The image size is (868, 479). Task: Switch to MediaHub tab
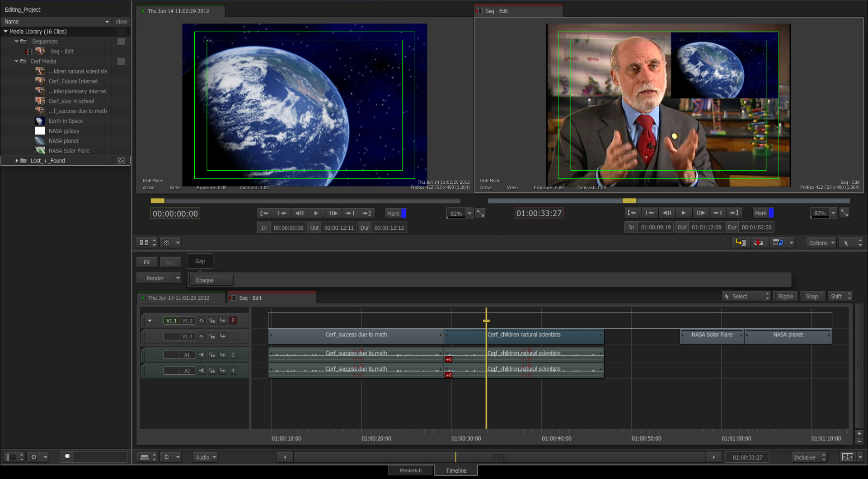pos(410,470)
